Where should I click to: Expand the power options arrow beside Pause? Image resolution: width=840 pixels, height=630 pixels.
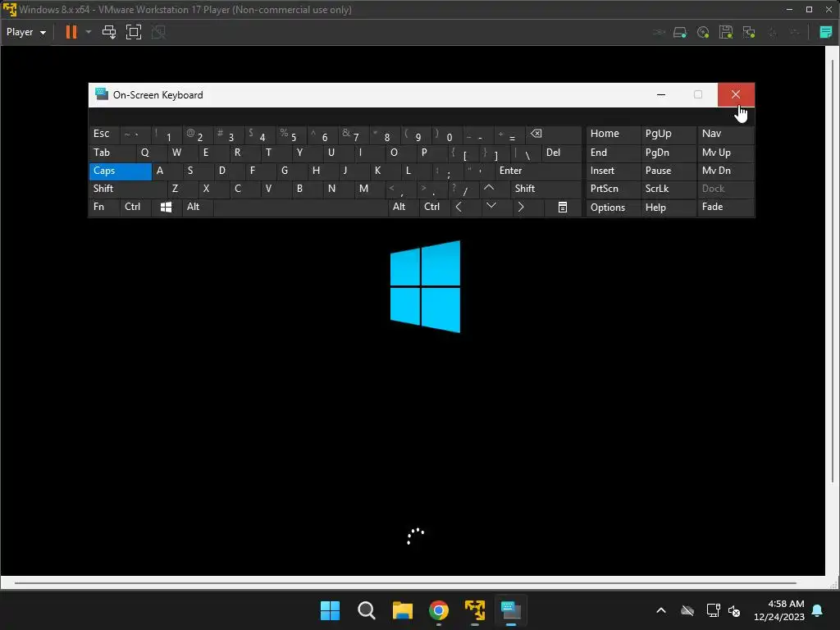[89, 32]
